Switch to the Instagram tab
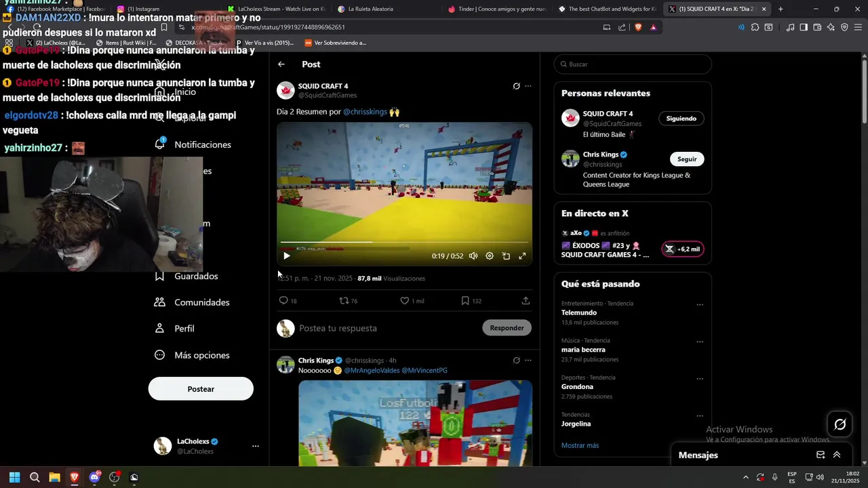 click(142, 9)
